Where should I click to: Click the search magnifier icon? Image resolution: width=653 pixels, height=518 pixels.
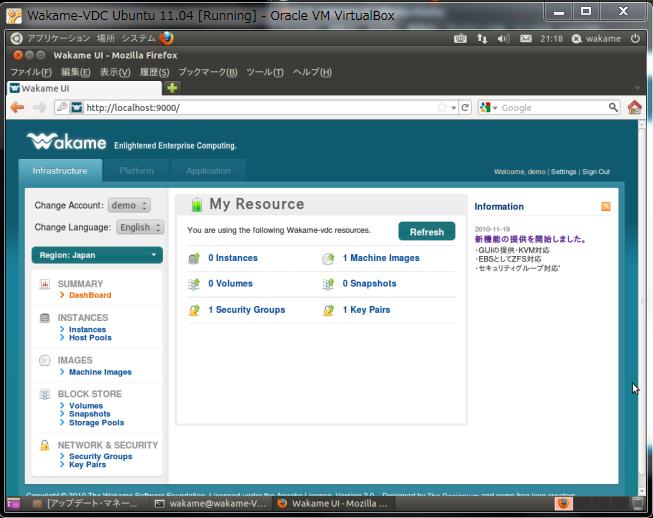point(613,107)
